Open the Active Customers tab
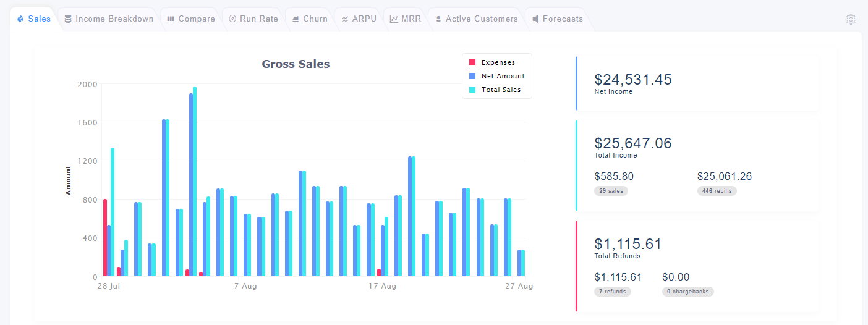 pyautogui.click(x=476, y=19)
